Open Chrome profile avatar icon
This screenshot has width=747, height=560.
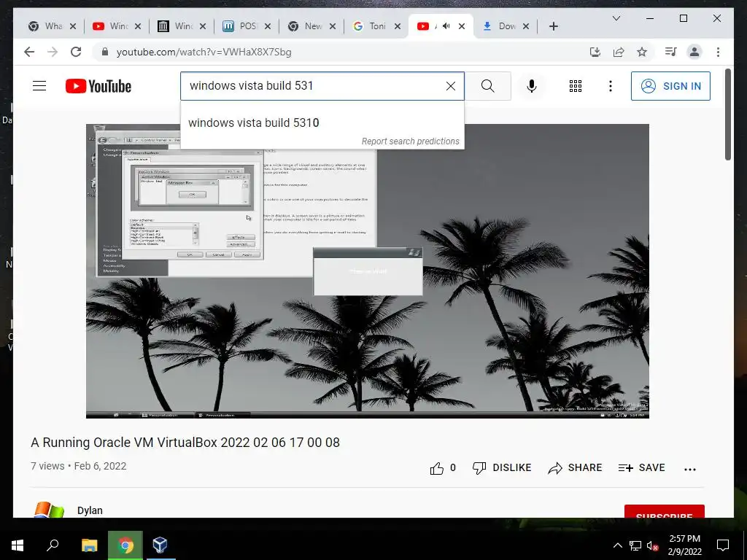(694, 52)
